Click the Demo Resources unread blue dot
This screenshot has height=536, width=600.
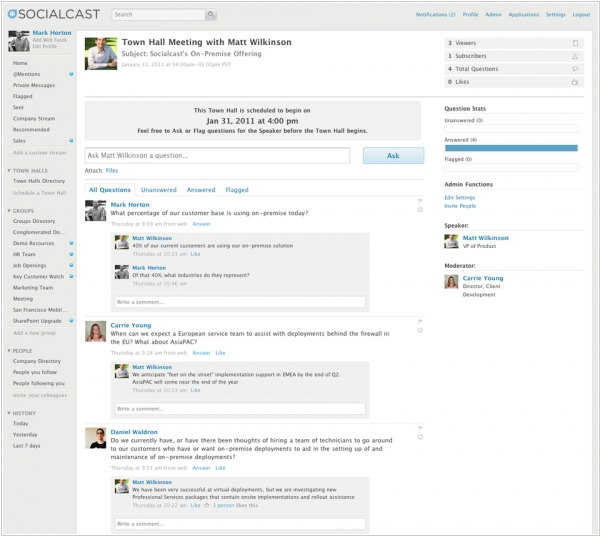click(71, 243)
